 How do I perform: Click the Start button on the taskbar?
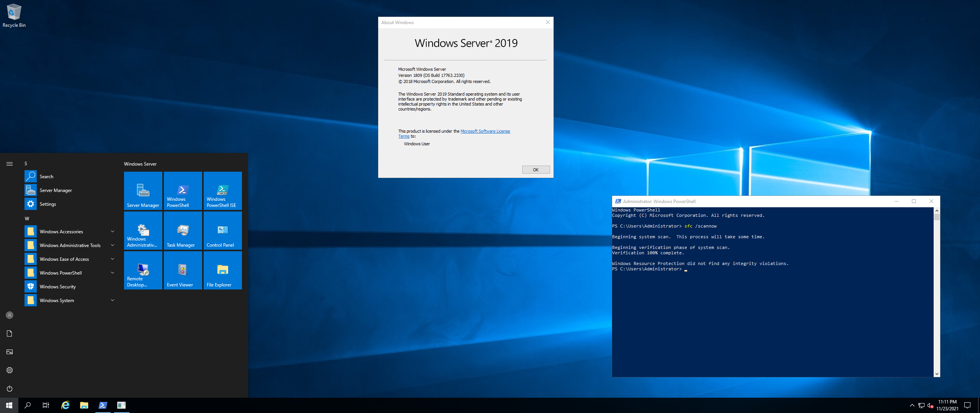[x=9, y=405]
